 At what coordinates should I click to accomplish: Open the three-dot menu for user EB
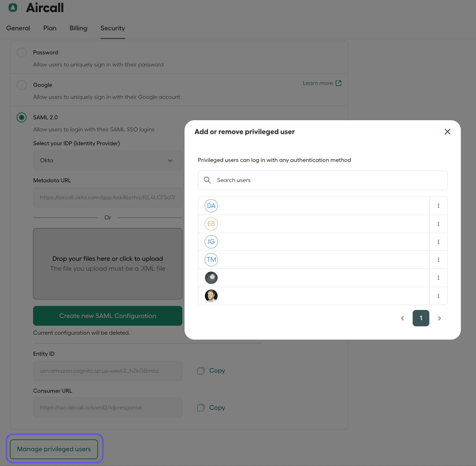438,224
